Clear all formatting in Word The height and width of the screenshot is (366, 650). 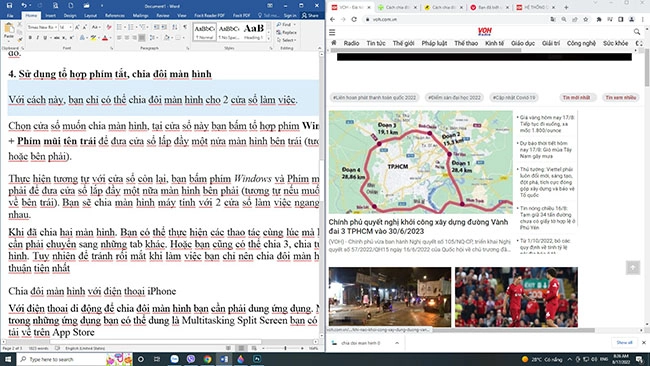click(109, 27)
